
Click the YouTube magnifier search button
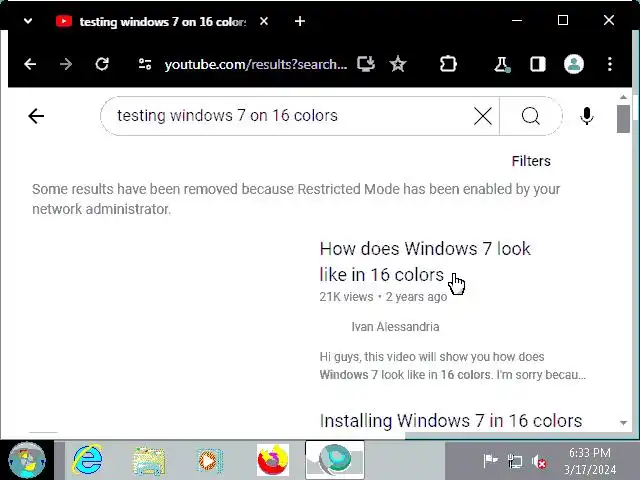coord(531,116)
